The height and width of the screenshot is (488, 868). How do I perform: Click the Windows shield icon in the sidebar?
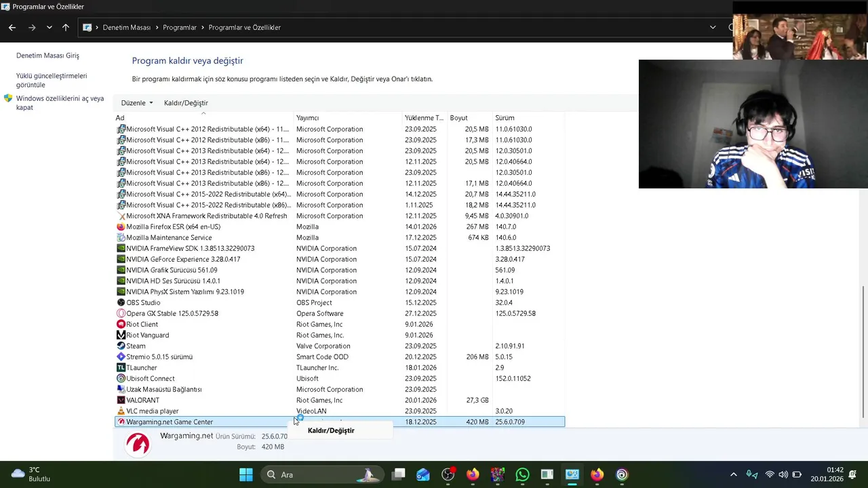tap(8, 98)
